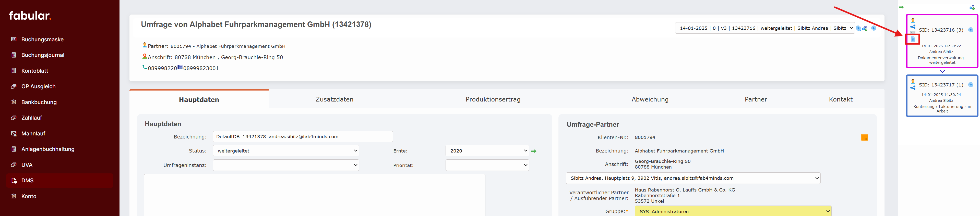Click the gears icon at top right corner
This screenshot has width=980, height=216.
click(972, 7)
